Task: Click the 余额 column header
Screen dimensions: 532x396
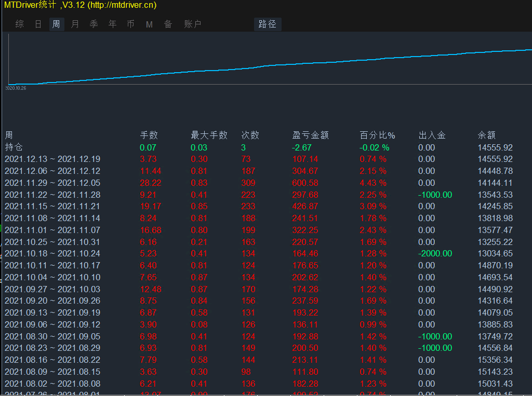Action: tap(487, 135)
